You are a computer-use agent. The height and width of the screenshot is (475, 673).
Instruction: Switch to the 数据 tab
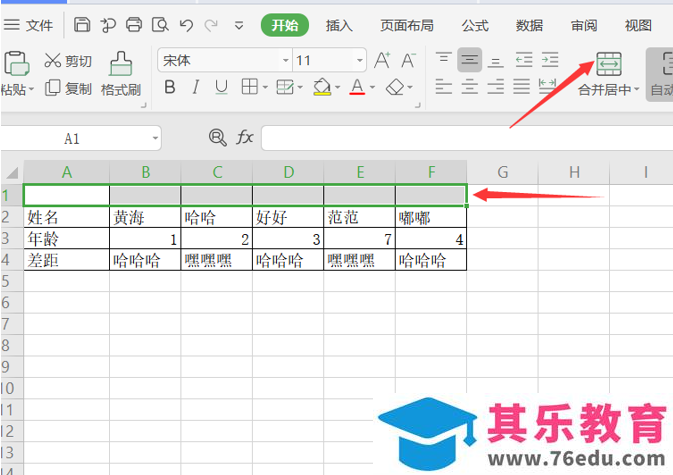529,26
